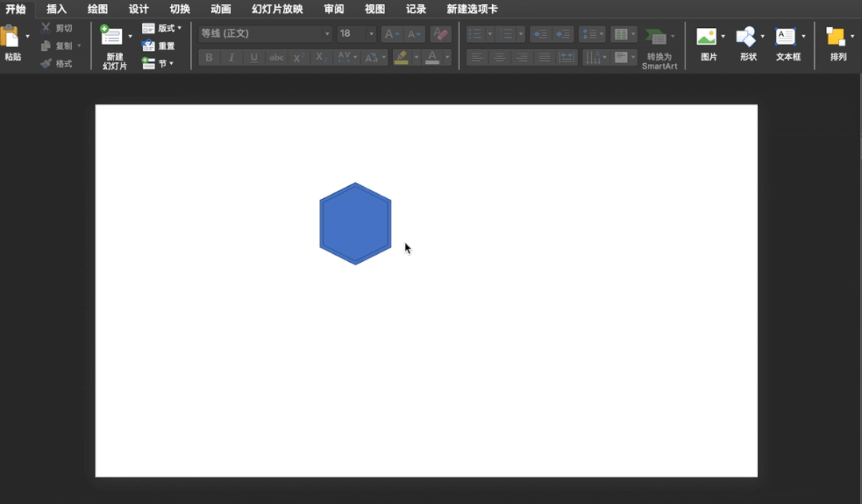Toggle Italic formatting
Image resolution: width=862 pixels, height=504 pixels.
tap(232, 58)
